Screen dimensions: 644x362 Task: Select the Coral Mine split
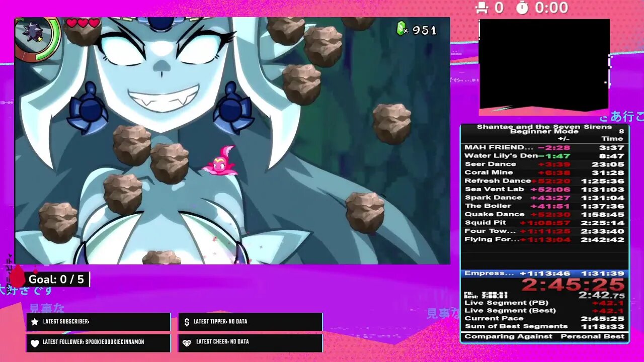pyautogui.click(x=544, y=172)
